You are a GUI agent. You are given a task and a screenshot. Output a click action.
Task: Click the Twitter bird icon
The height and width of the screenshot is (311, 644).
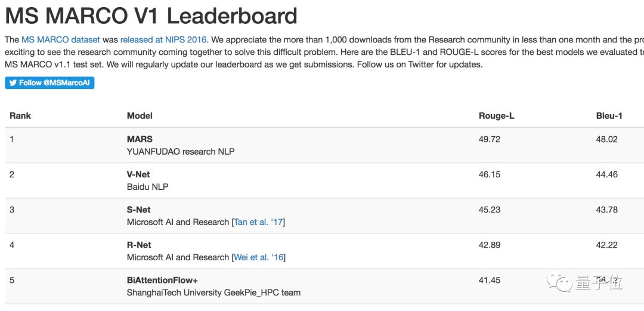13,83
